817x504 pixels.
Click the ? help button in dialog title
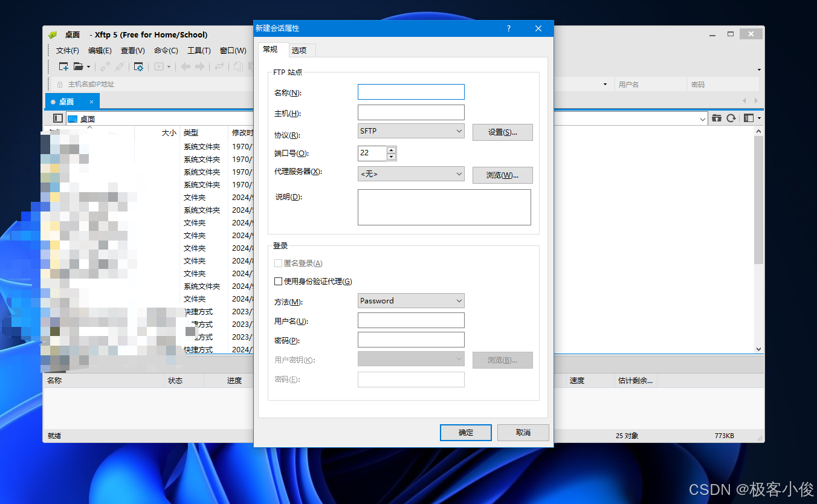coord(509,28)
